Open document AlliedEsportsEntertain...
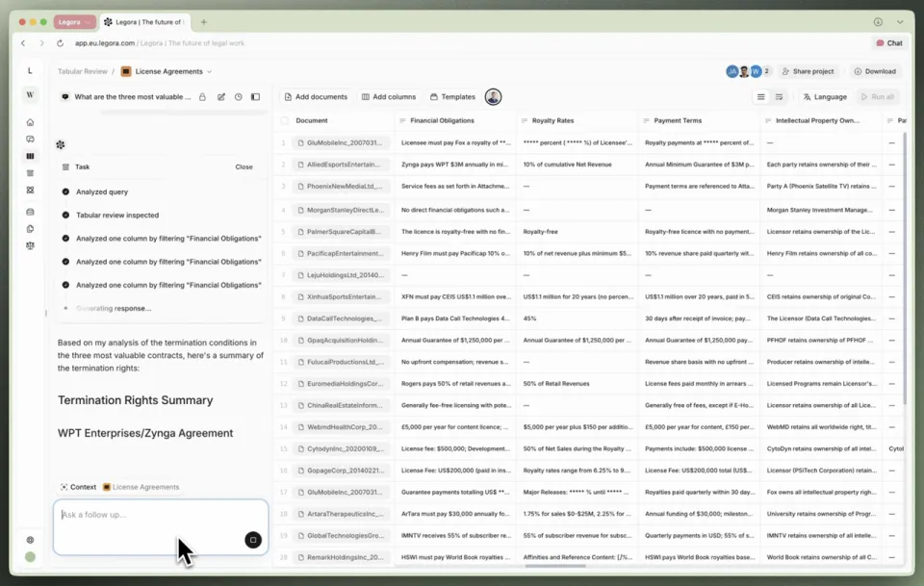The height and width of the screenshot is (586, 924). coord(341,165)
